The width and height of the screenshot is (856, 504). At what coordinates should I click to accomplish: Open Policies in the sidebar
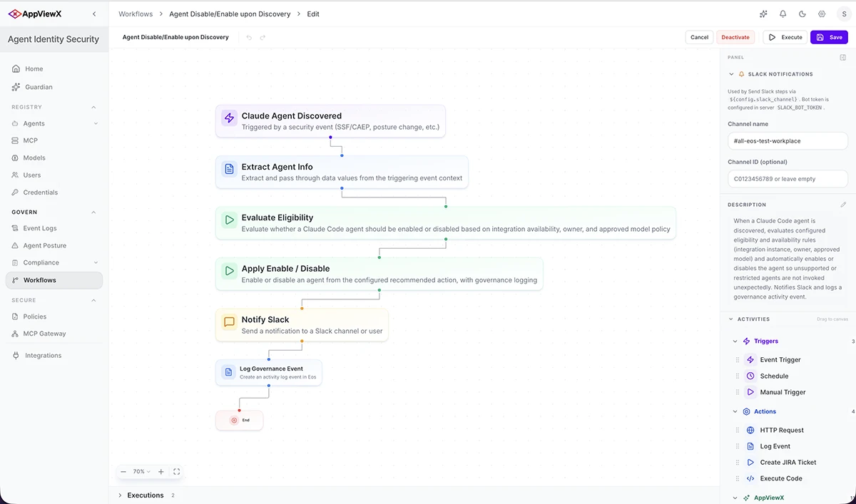pos(53,317)
